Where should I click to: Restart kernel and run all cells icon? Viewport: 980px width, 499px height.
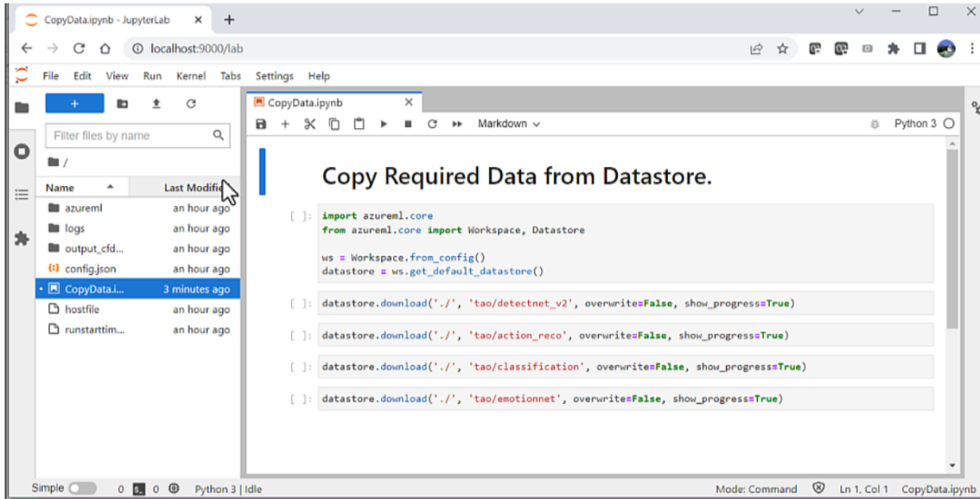(457, 124)
